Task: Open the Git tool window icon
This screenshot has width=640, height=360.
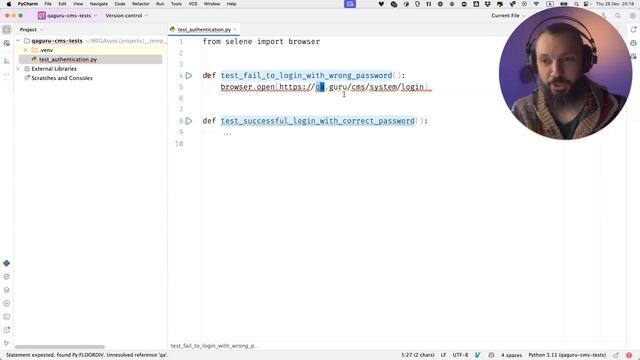Action: click(x=7, y=343)
